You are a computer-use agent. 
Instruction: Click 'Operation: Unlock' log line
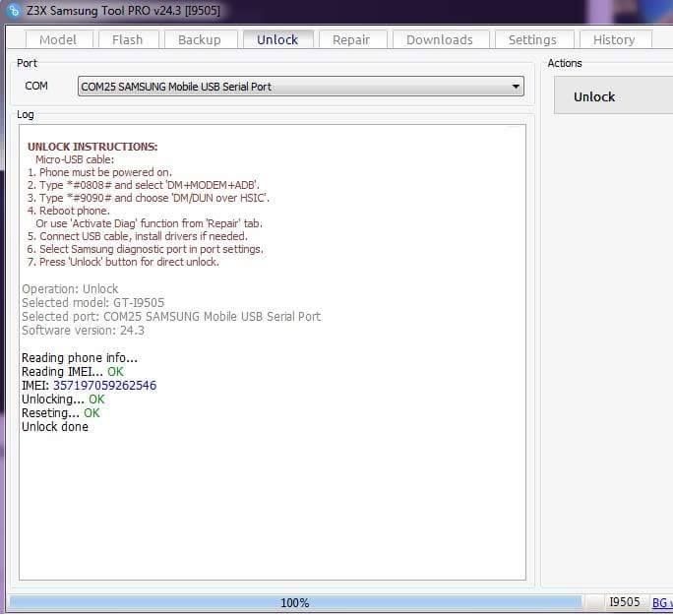tap(70, 289)
